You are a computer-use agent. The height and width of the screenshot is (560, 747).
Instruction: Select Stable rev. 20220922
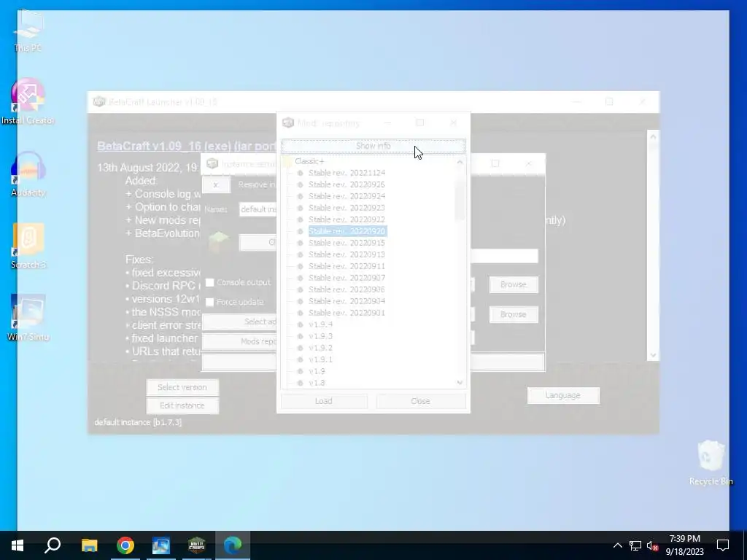pos(347,219)
